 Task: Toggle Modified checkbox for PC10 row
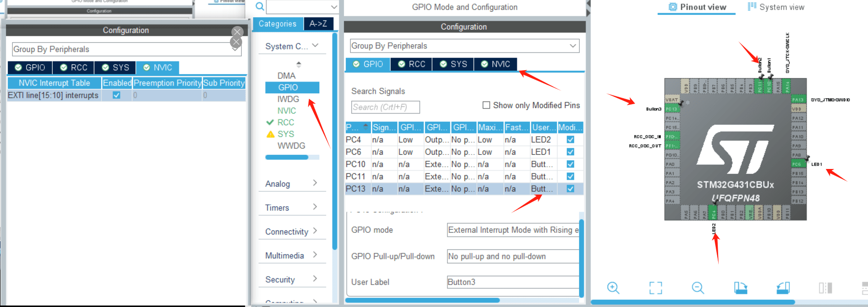(570, 164)
